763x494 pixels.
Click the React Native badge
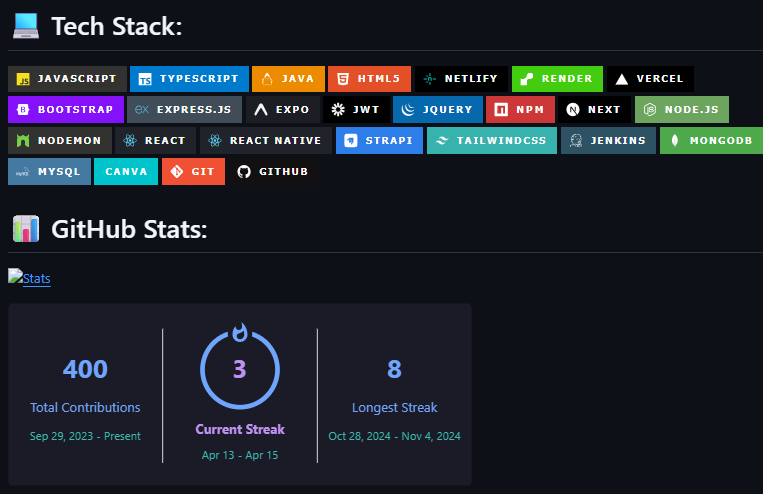point(266,141)
